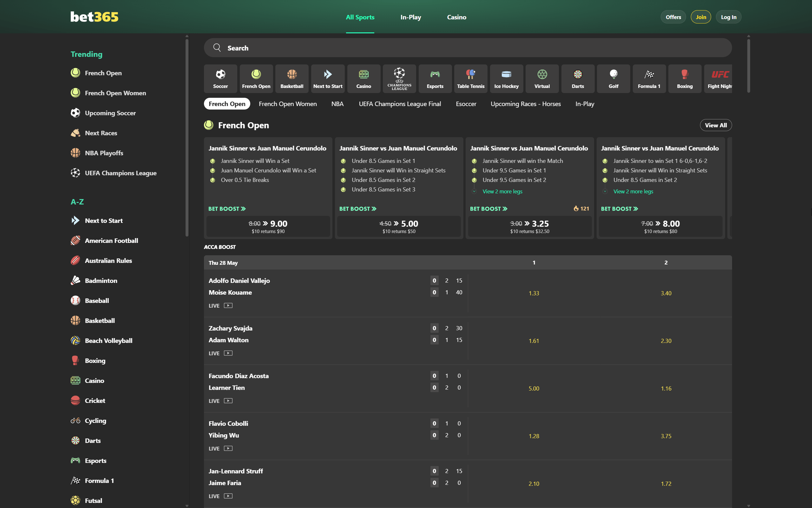Open the Table Tennis tile
The height and width of the screenshot is (508, 812).
471,79
